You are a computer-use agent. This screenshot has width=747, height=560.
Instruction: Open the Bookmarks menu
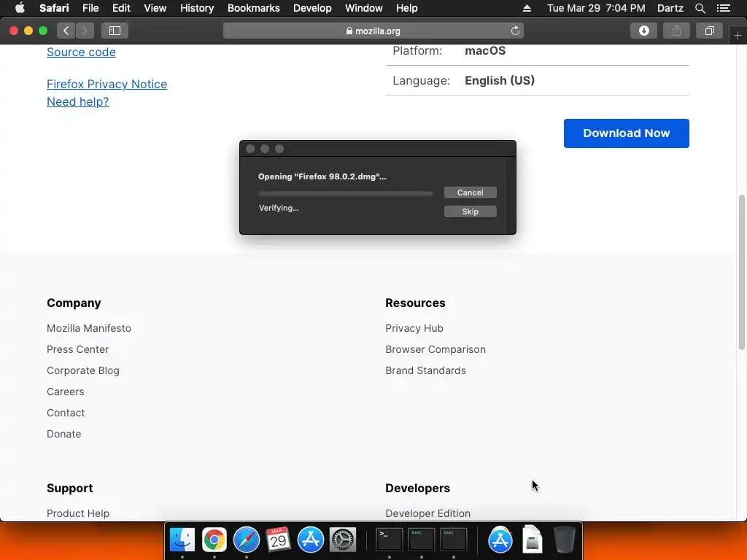[x=253, y=8]
